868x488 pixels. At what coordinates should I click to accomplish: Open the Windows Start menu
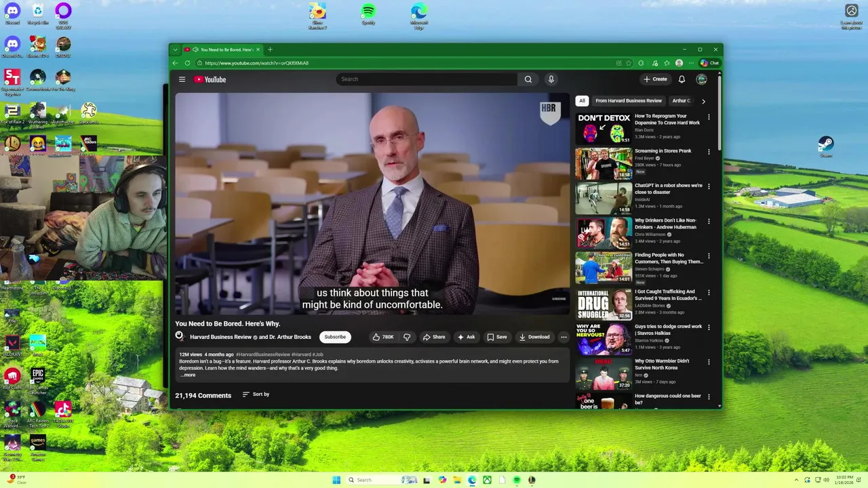tap(336, 480)
